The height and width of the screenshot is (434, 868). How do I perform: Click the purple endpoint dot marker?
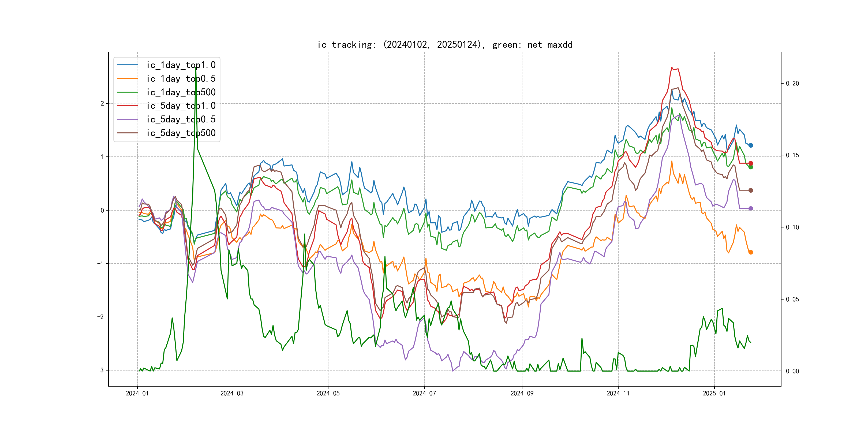pyautogui.click(x=751, y=209)
